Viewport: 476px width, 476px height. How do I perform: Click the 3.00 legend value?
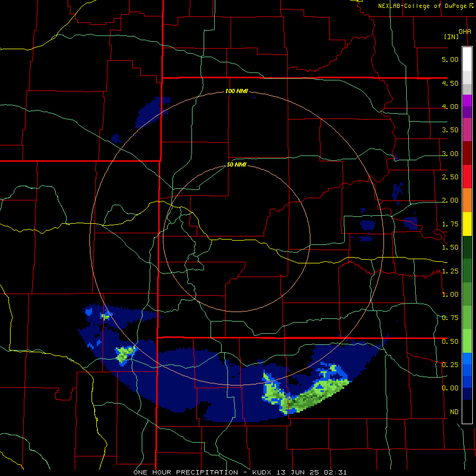[x=450, y=153]
